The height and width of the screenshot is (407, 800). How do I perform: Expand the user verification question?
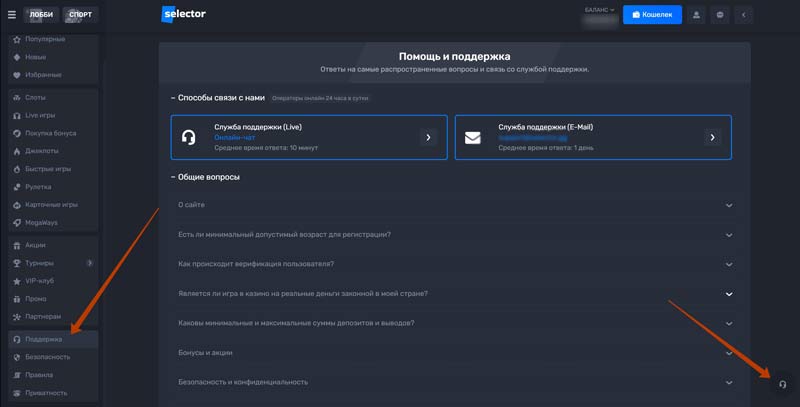click(x=729, y=265)
